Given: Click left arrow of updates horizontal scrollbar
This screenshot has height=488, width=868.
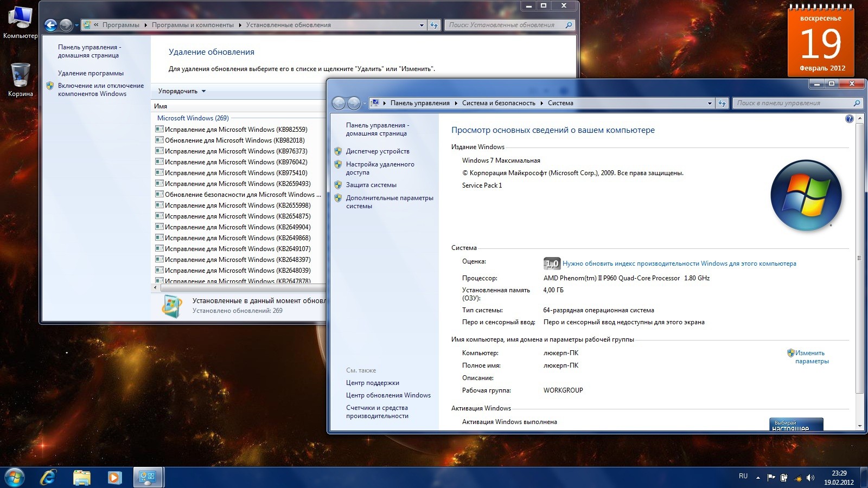Looking at the screenshot, I should click(x=156, y=288).
